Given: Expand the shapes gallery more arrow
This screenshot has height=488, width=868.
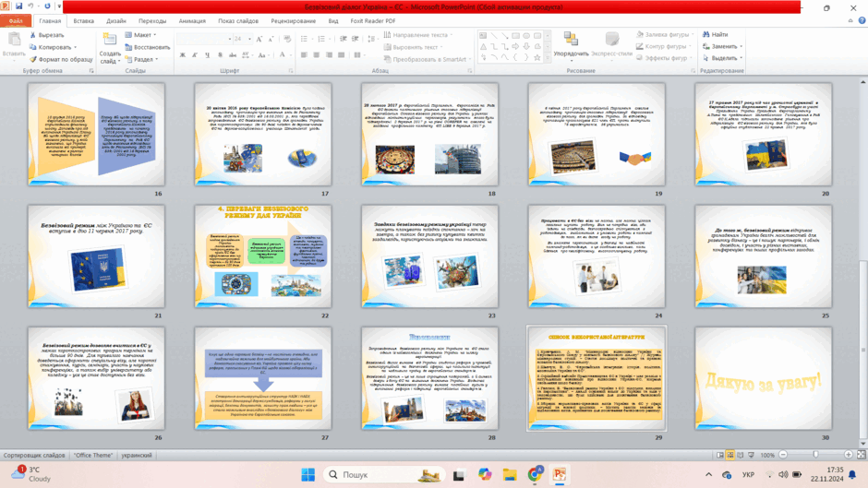Looking at the screenshot, I should (548, 57).
